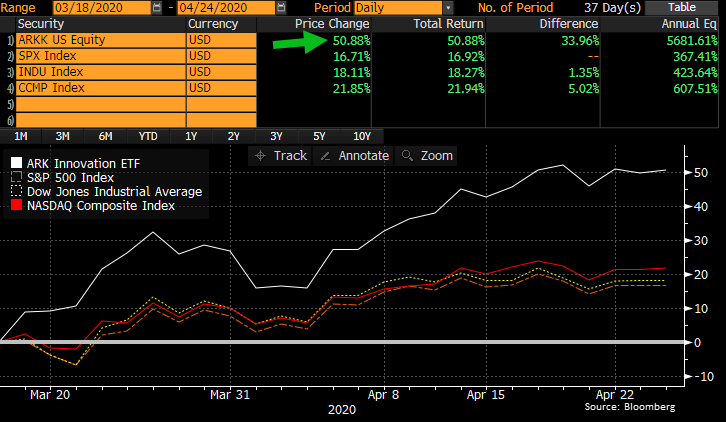Expand the Period Daily dropdown

tap(448, 8)
